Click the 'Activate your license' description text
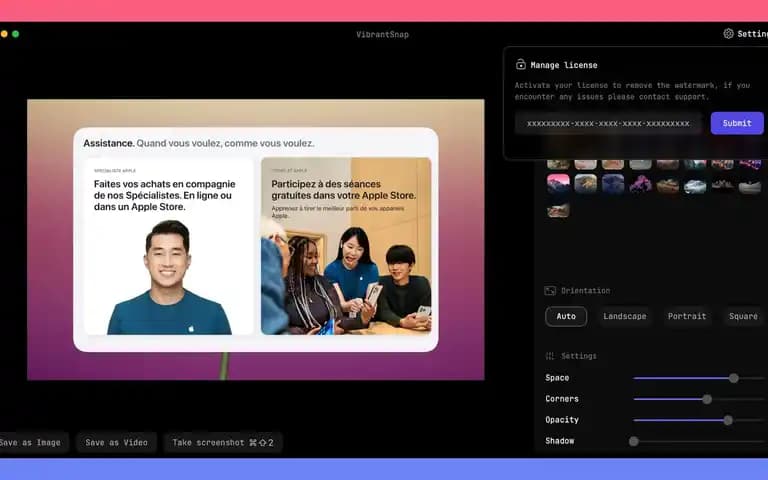Screen dimensions: 768x480 pyautogui.click(x=632, y=91)
